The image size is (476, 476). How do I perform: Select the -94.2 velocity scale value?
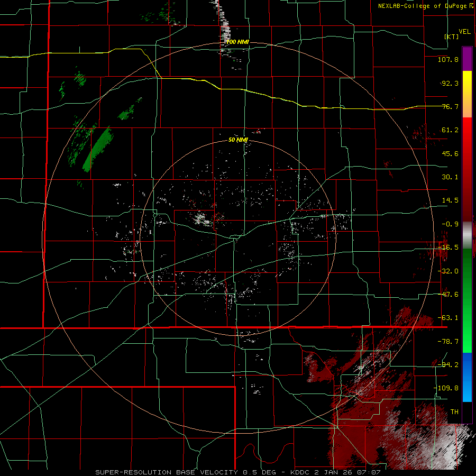tap(448, 364)
